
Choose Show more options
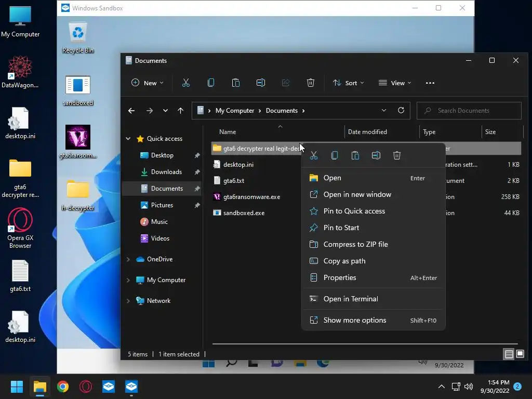[x=373, y=320]
